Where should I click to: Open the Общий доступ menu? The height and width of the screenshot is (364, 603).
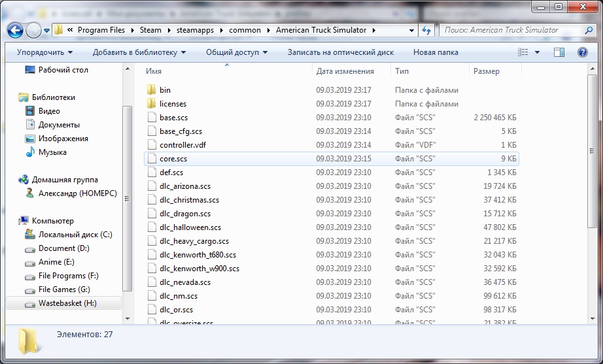click(237, 52)
